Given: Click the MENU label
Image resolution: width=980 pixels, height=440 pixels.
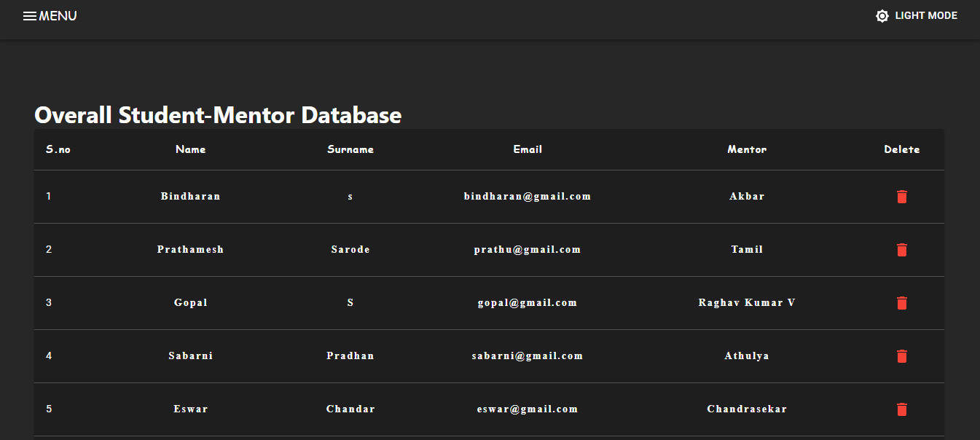Looking at the screenshot, I should tap(58, 16).
